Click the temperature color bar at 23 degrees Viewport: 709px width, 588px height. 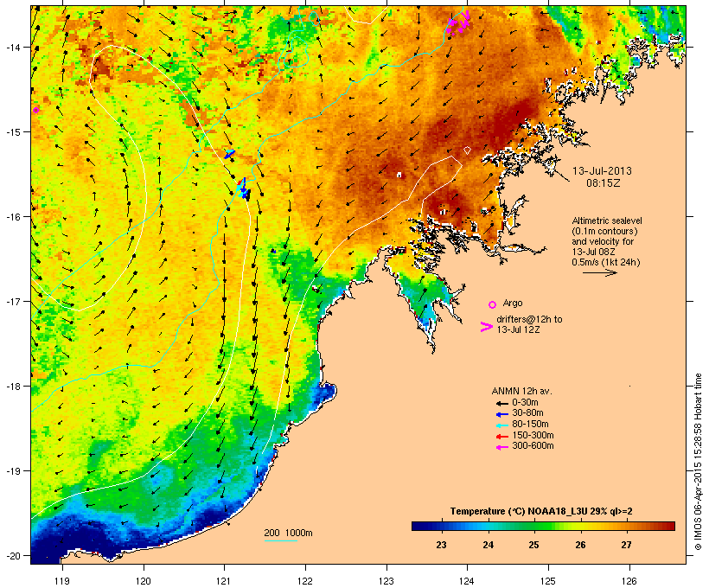[441, 526]
